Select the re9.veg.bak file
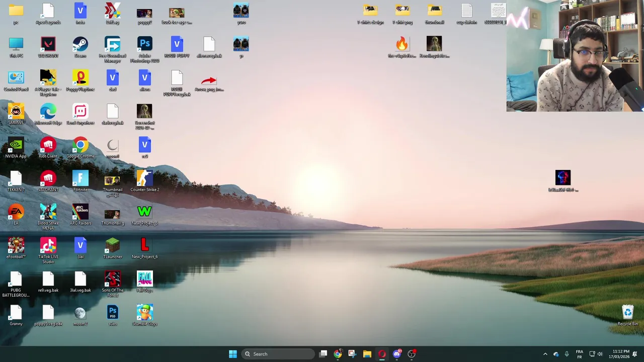 (48, 283)
